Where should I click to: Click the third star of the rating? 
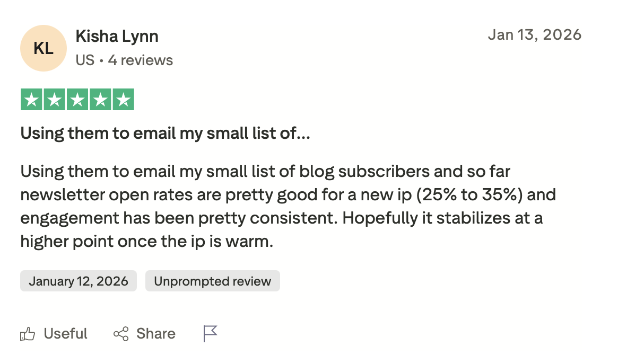coord(76,99)
